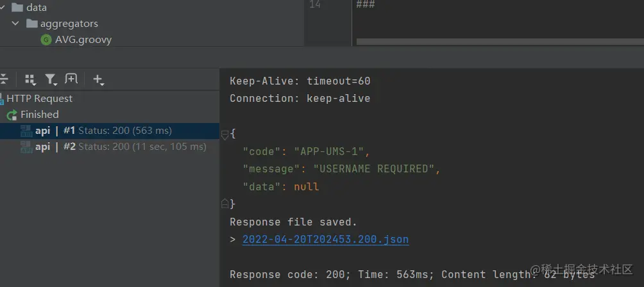Collapse the aggregators folder chevron
644x287 pixels.
click(15, 23)
